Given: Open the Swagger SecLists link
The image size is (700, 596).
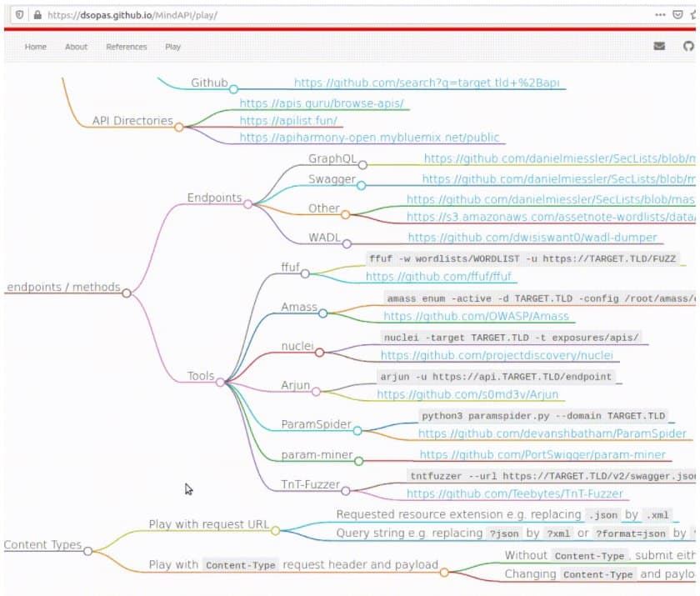Looking at the screenshot, I should (559, 179).
